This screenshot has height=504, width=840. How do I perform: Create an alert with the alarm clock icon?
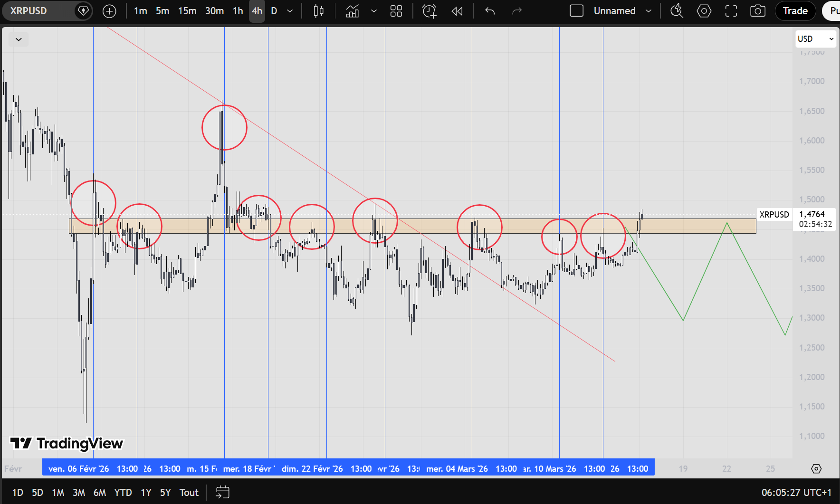430,11
